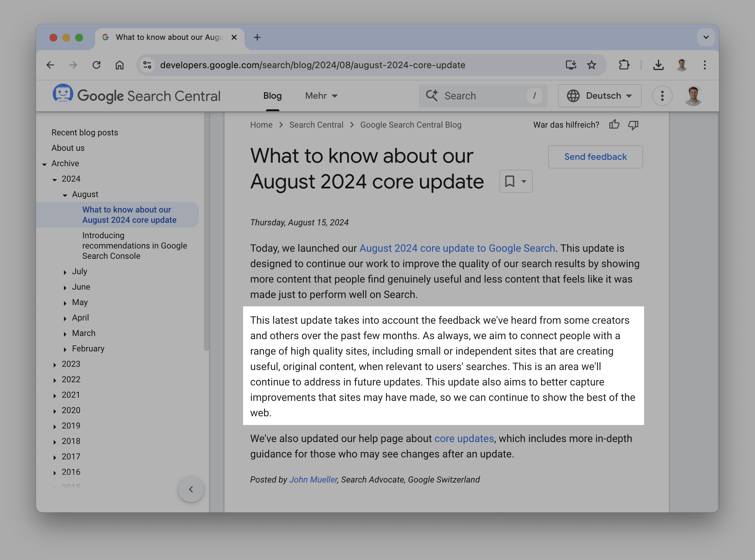Open the browser extensions puzzle icon
This screenshot has width=755, height=560.
point(624,65)
